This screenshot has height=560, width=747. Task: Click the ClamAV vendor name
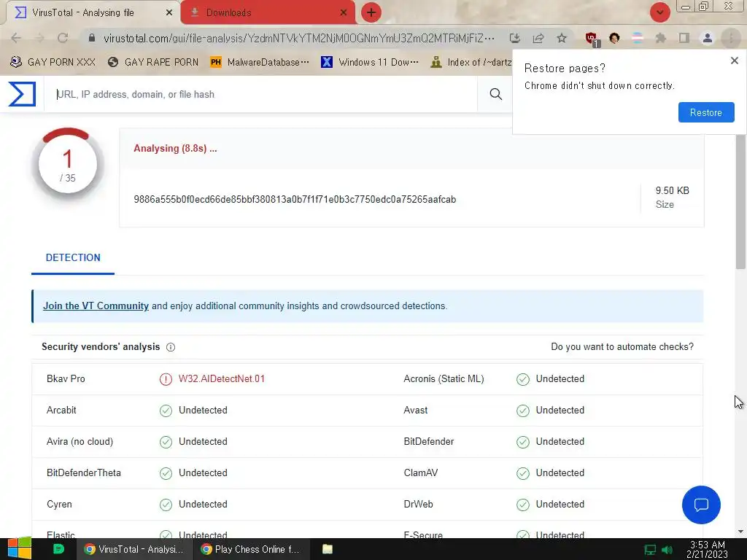coord(421,472)
